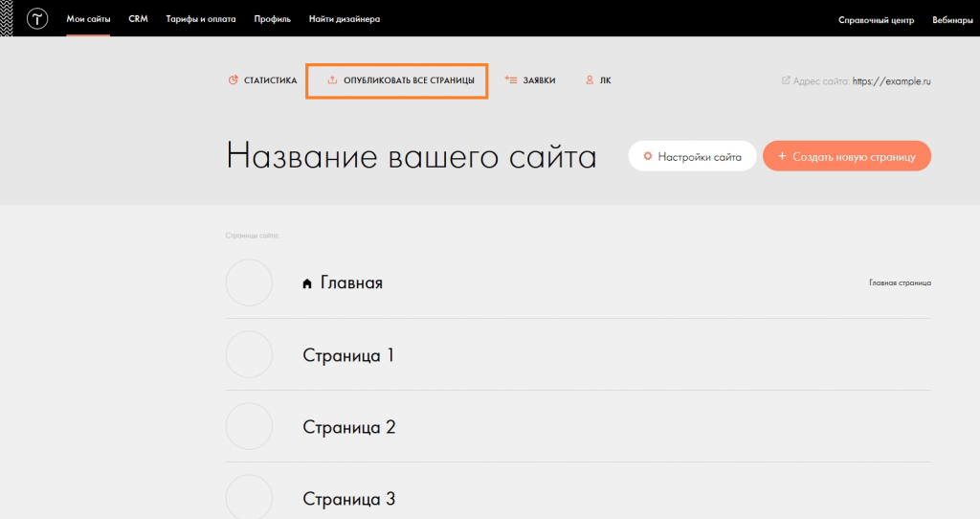980x519 pixels.
Task: Click the Главная страница label
Action: [900, 283]
